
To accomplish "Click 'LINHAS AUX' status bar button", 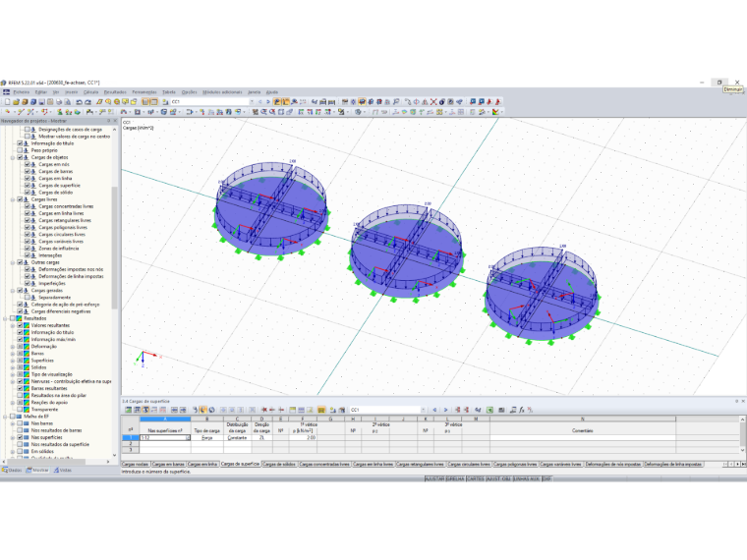I will point(527,478).
